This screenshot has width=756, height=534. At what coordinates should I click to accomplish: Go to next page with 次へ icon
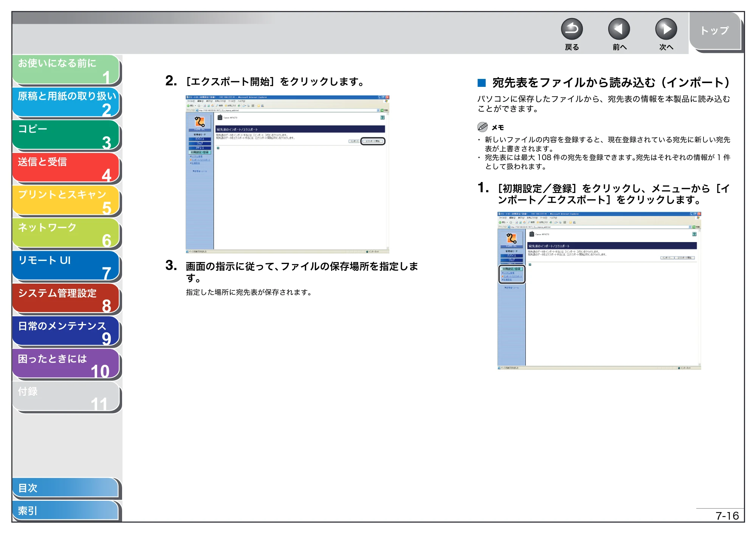pos(666,29)
